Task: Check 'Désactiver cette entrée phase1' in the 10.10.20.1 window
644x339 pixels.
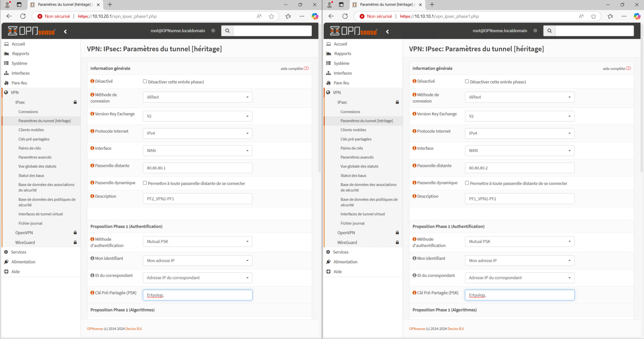Action: click(145, 82)
